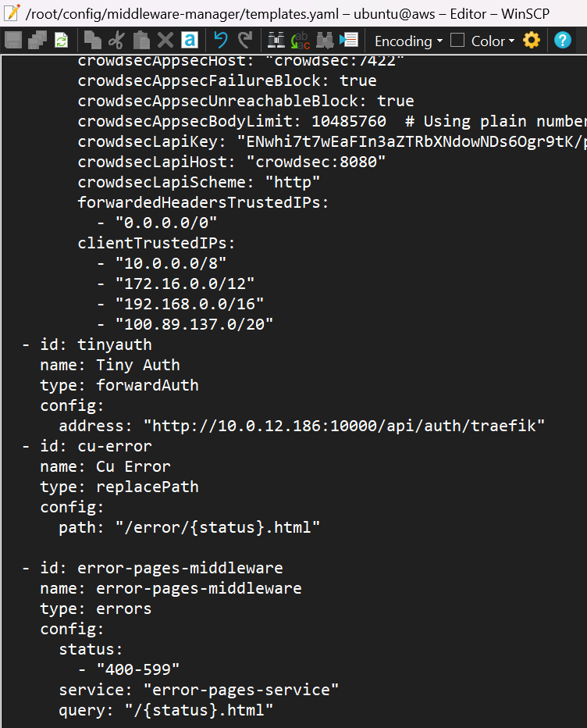Place cursor on the tinyauth address line
Screen dimensions: 587x728
(x=301, y=426)
